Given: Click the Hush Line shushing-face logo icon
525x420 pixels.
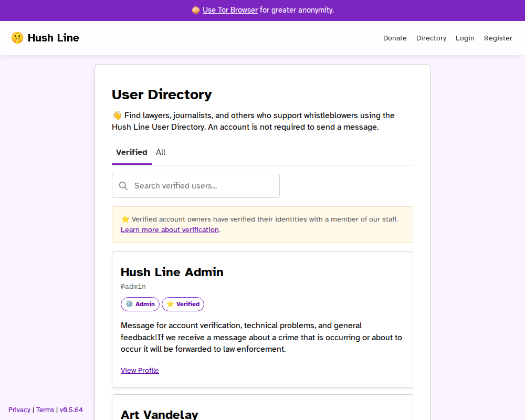Looking at the screenshot, I should [x=17, y=38].
